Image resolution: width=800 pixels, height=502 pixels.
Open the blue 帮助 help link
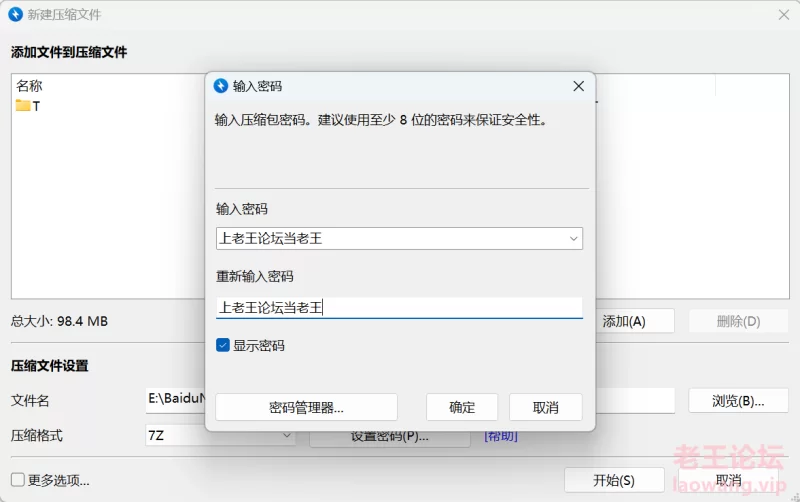pos(501,436)
